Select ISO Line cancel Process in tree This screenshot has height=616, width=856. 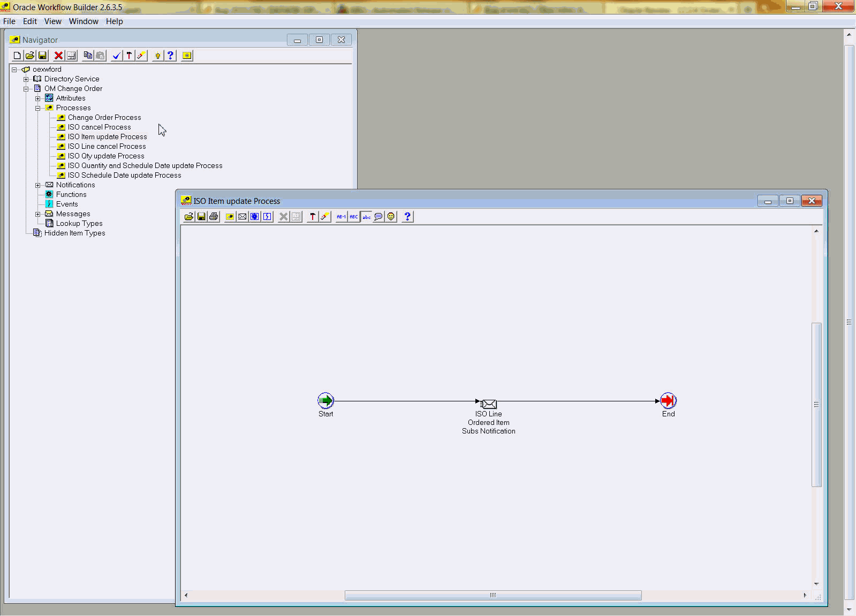coord(107,147)
